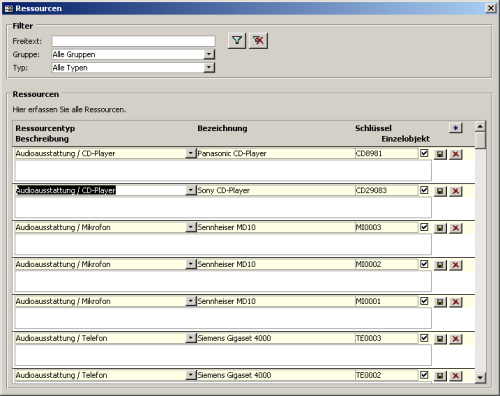
Task: Click the description box under Sony CD-Player
Action: 223,207
